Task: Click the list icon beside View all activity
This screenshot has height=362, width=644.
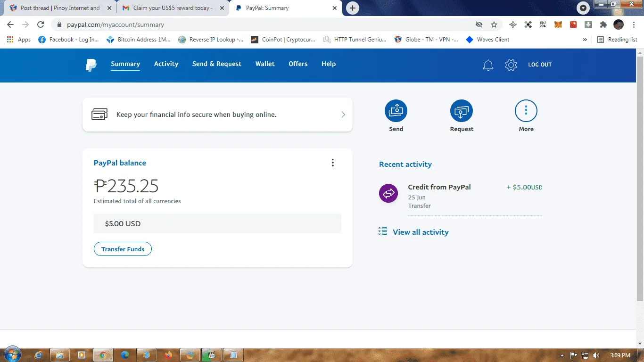Action: [x=382, y=231]
